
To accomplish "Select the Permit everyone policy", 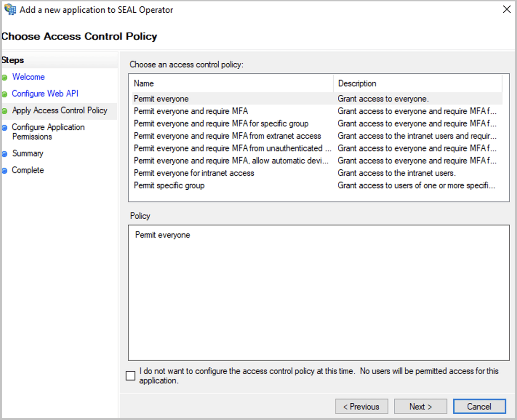I will [161, 98].
